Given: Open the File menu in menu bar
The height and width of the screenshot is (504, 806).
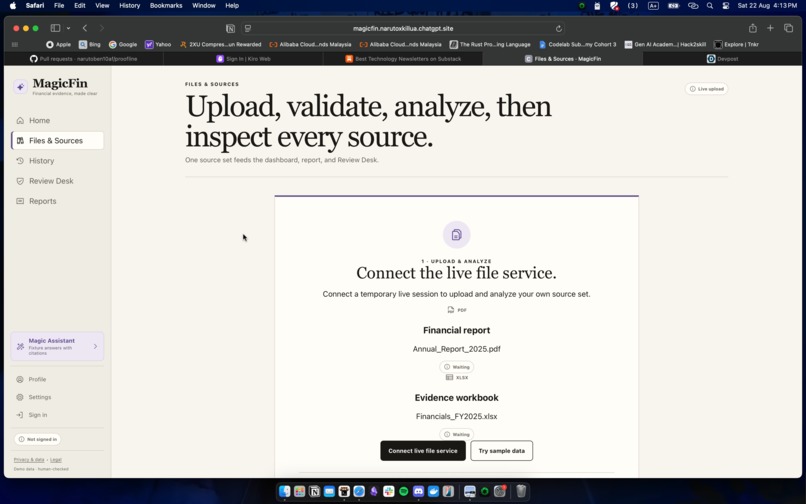Looking at the screenshot, I should pyautogui.click(x=59, y=6).
